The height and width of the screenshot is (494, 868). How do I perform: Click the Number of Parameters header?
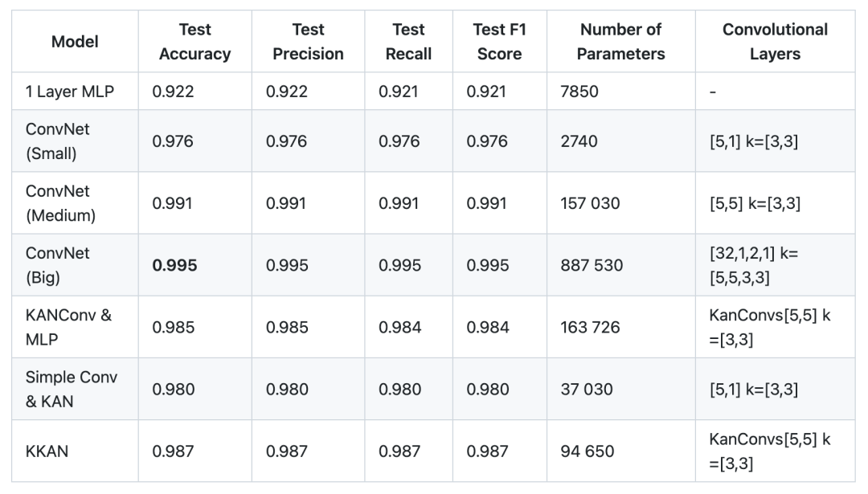point(620,42)
